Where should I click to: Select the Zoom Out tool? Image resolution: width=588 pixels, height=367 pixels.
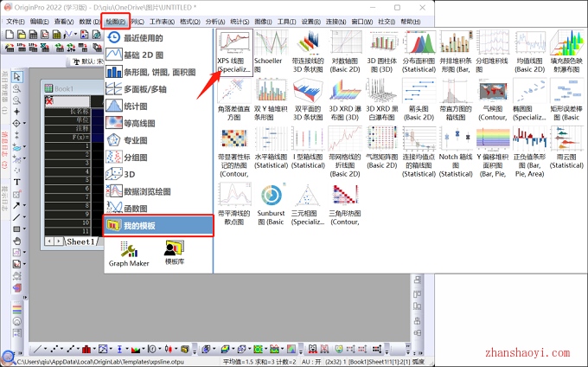[x=17, y=100]
